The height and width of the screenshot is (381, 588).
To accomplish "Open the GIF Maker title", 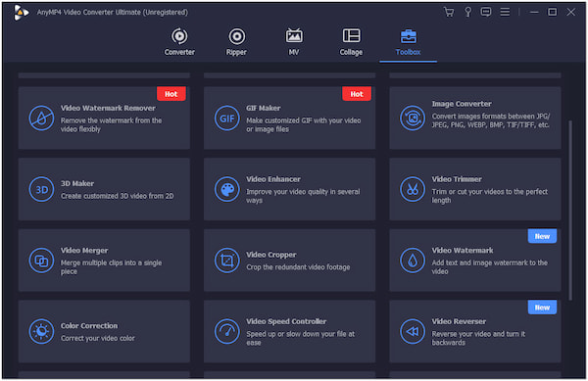I will (264, 108).
